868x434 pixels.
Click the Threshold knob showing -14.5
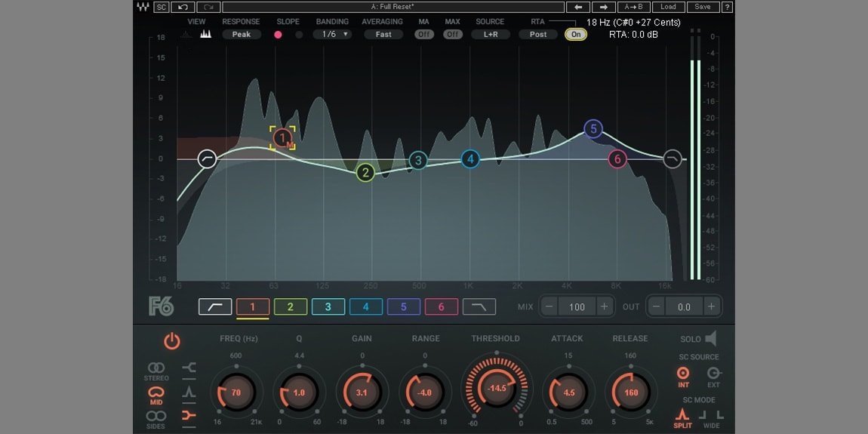click(496, 388)
